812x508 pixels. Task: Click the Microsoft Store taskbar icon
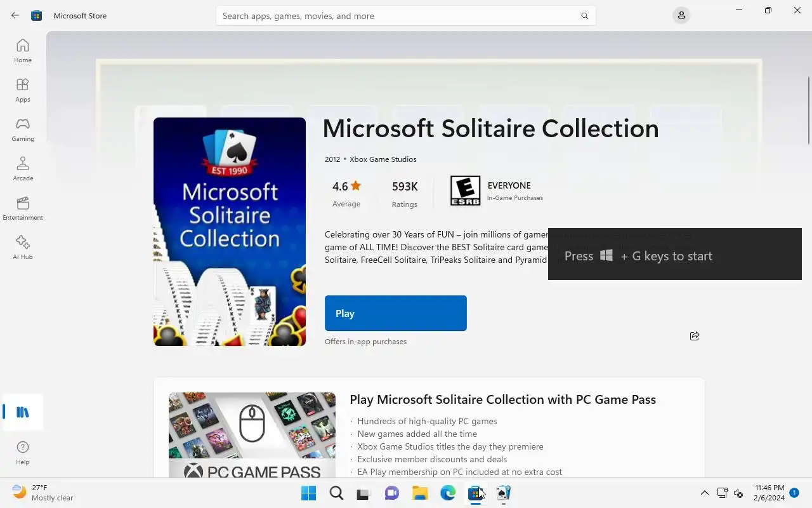tap(475, 493)
